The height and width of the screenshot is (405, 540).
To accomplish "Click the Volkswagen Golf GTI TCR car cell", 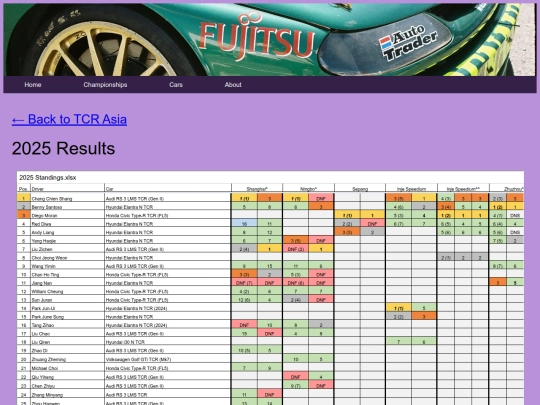I will click(x=168, y=359).
